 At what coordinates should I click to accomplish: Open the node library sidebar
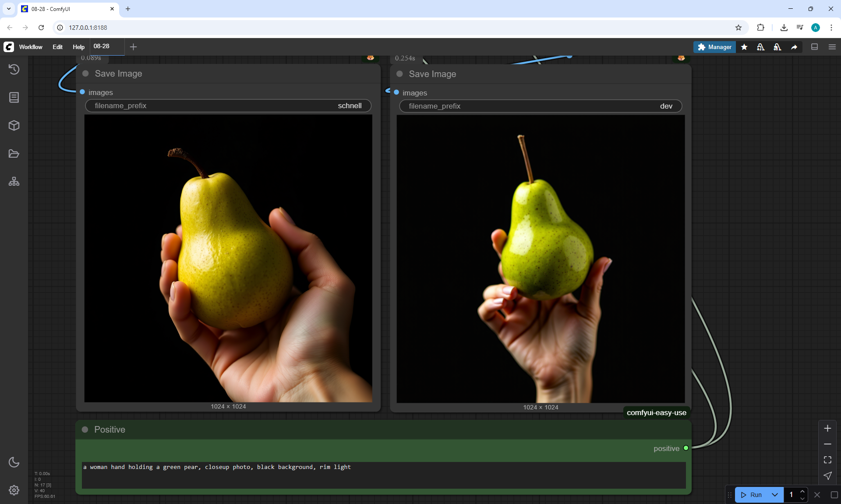click(14, 97)
